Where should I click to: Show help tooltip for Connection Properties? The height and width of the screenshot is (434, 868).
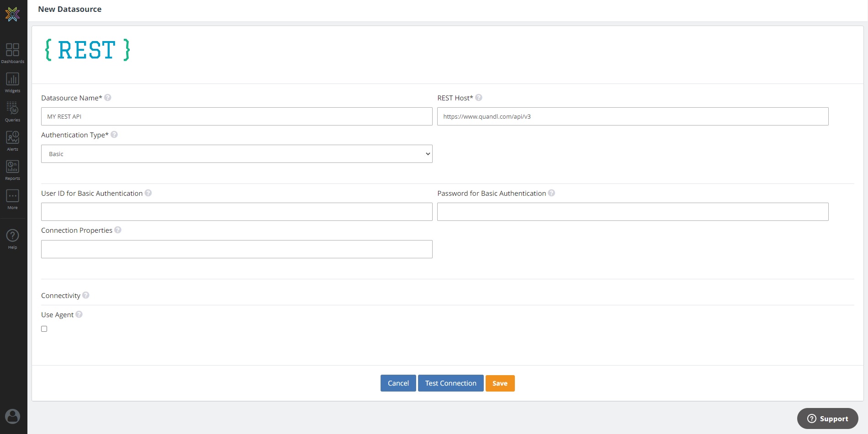click(x=118, y=230)
